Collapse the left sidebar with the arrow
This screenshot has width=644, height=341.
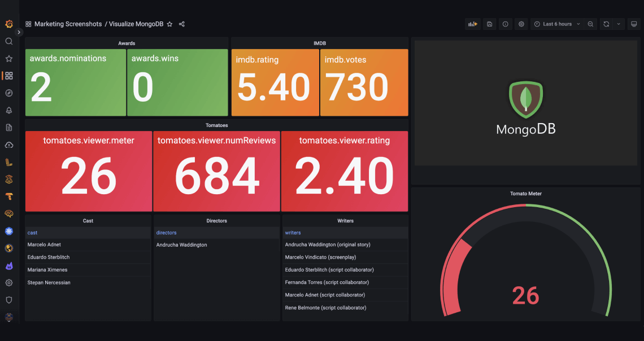pos(19,32)
